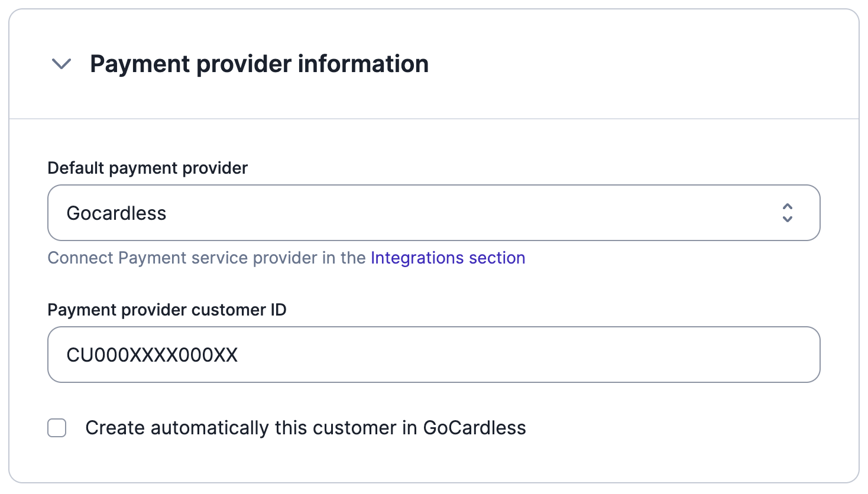Click the up-down arrows in Gocardless selector
The width and height of the screenshot is (868, 494).
pos(787,213)
